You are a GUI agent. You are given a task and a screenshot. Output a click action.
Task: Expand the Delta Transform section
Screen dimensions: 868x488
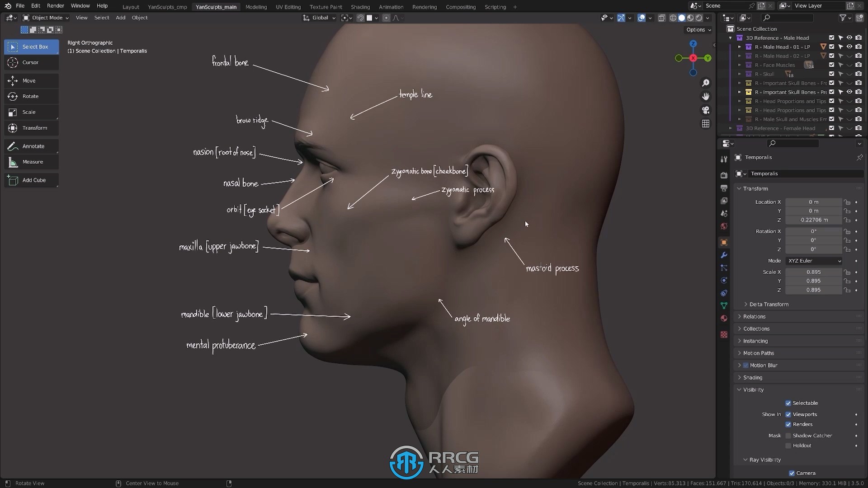click(769, 304)
